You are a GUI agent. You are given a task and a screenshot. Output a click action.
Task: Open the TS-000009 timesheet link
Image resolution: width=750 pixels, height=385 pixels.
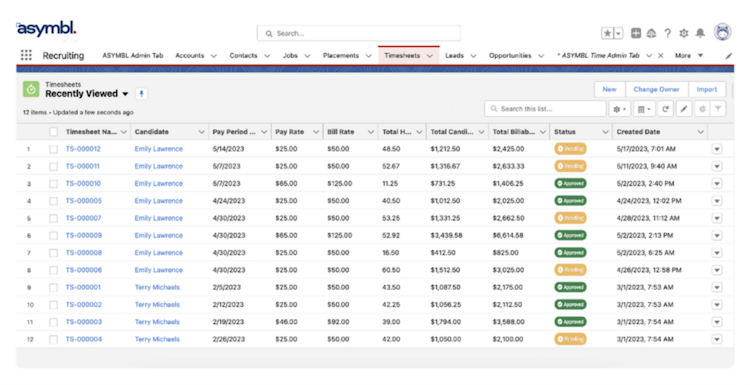[x=84, y=235]
